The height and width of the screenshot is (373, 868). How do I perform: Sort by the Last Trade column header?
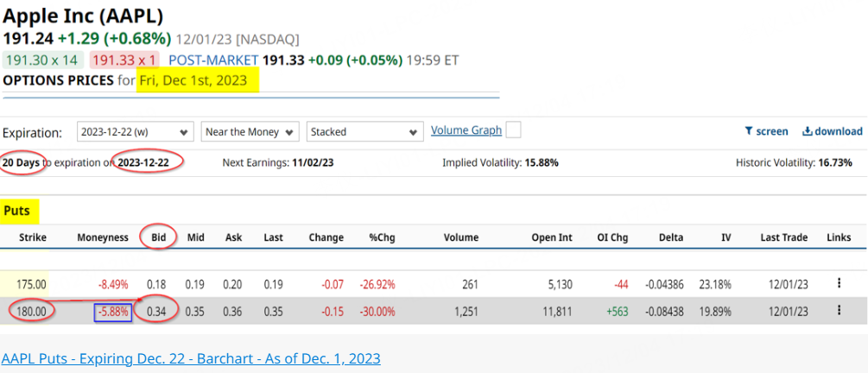tap(783, 237)
